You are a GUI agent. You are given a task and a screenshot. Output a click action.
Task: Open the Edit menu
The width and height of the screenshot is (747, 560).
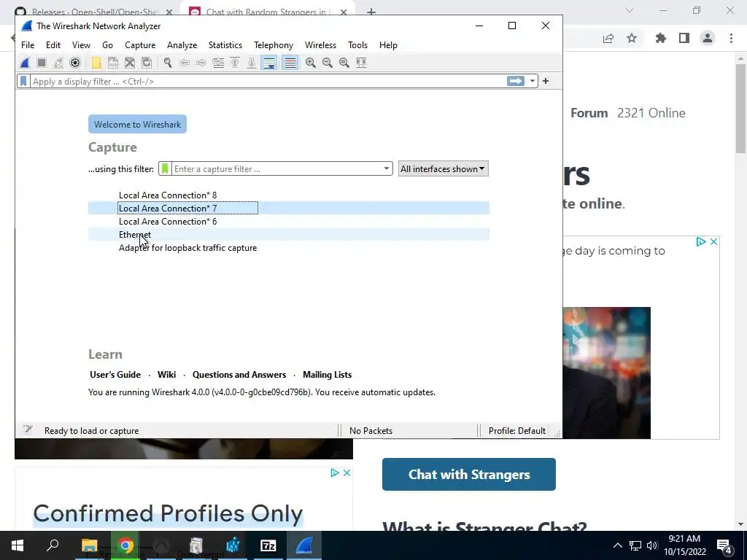pyautogui.click(x=53, y=44)
